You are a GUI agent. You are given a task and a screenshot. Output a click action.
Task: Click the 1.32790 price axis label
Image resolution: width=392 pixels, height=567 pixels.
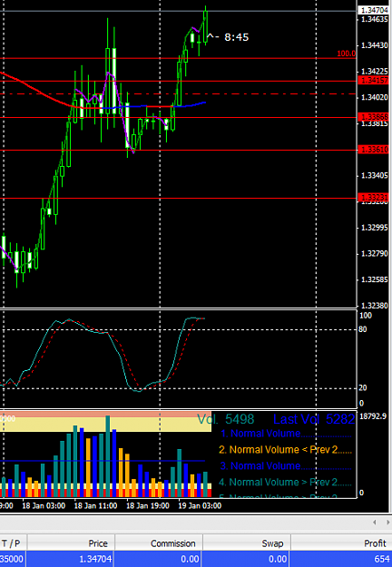pos(374,253)
